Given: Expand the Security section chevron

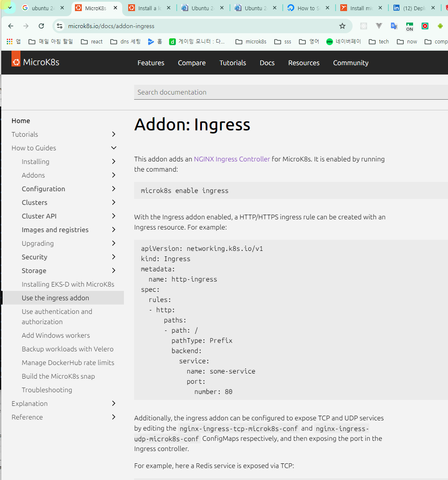Looking at the screenshot, I should (x=114, y=257).
